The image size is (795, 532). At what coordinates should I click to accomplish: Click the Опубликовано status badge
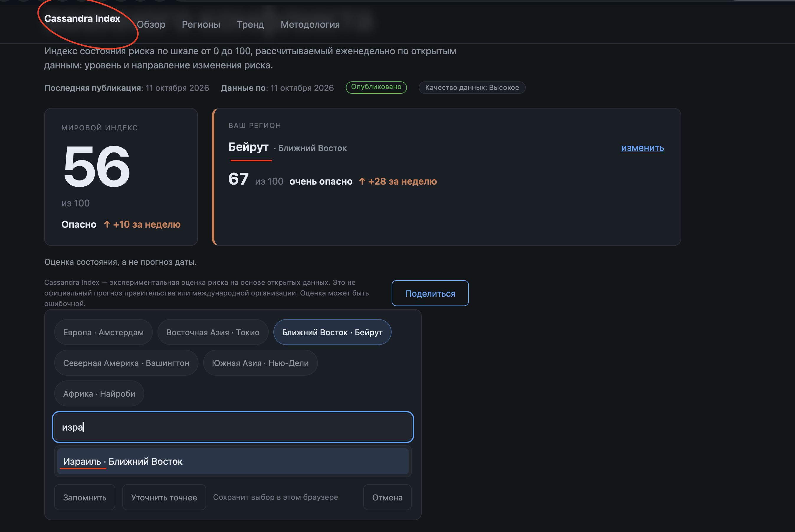tap(376, 87)
